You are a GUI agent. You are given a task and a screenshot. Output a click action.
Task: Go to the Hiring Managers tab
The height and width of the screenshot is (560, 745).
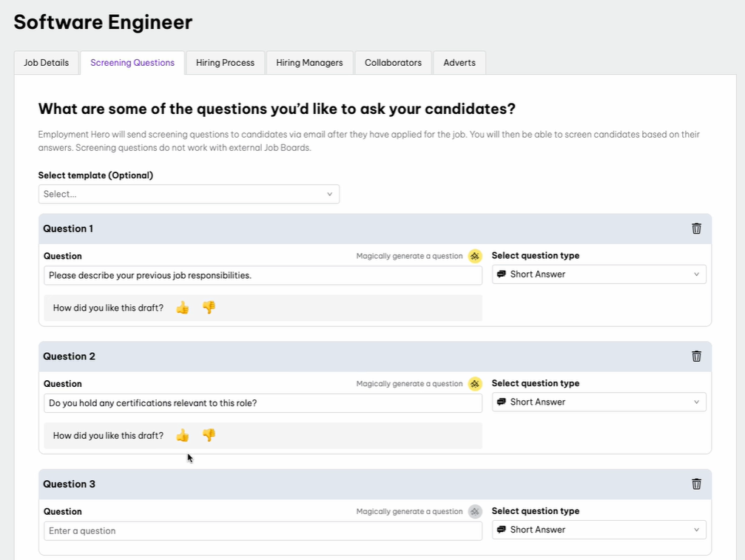[x=309, y=63]
